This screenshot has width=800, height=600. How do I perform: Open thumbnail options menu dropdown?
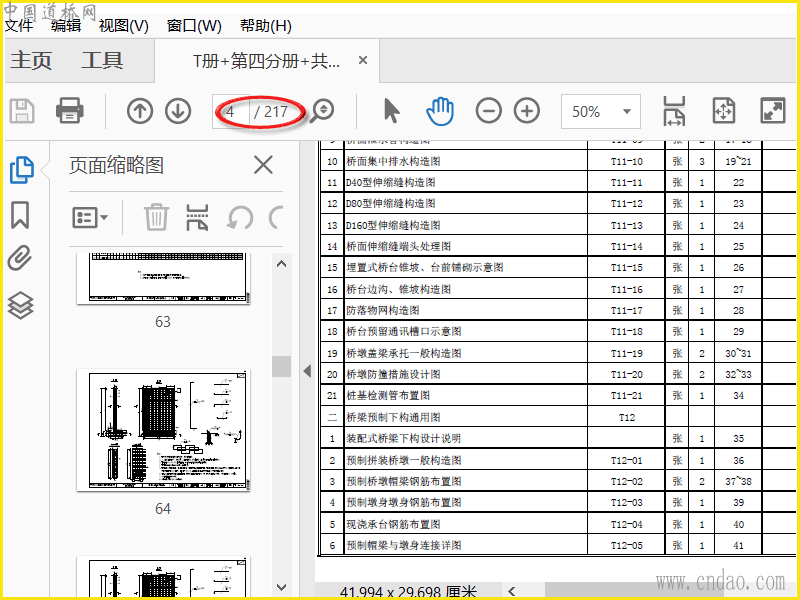click(x=90, y=218)
